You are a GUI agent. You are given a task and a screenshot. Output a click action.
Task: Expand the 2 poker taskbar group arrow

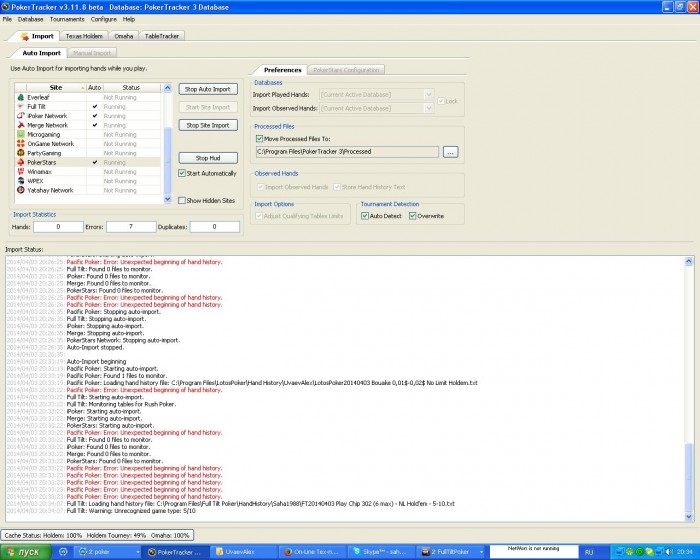point(137,552)
